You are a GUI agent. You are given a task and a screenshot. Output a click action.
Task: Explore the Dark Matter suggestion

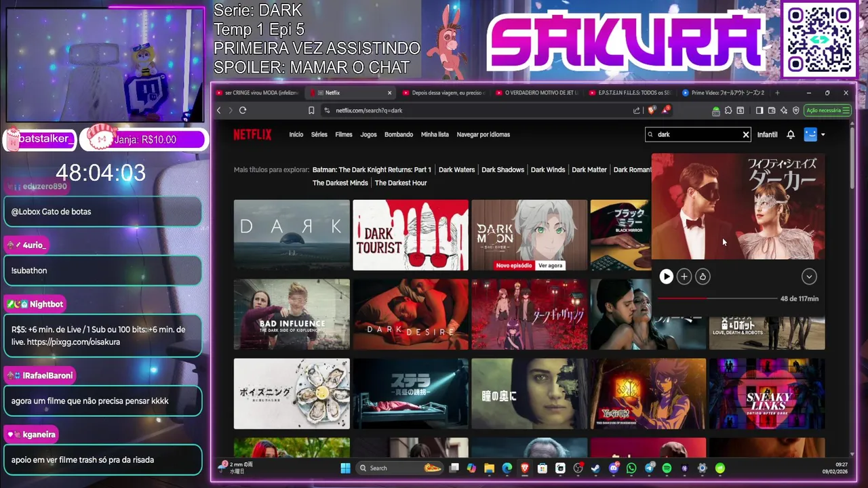click(x=589, y=169)
